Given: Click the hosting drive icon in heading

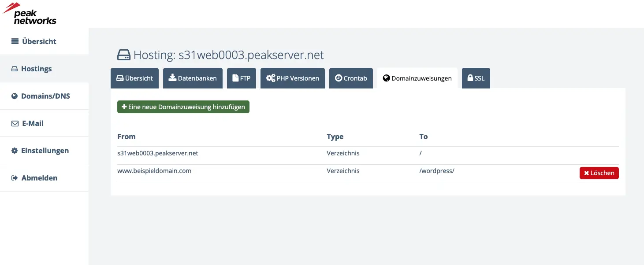Looking at the screenshot, I should (124, 55).
